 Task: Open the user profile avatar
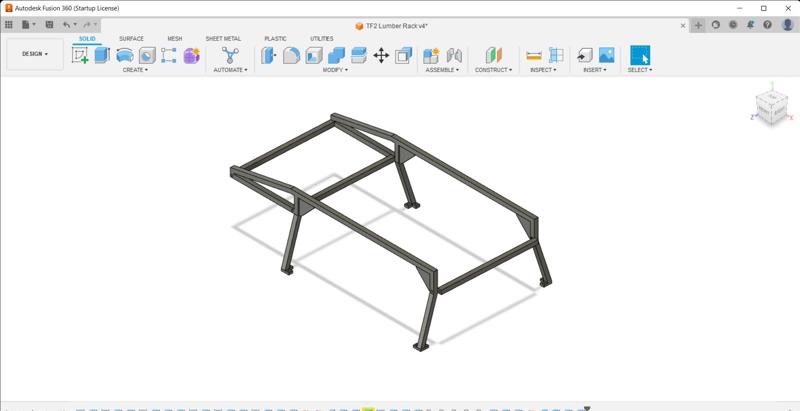coord(788,24)
